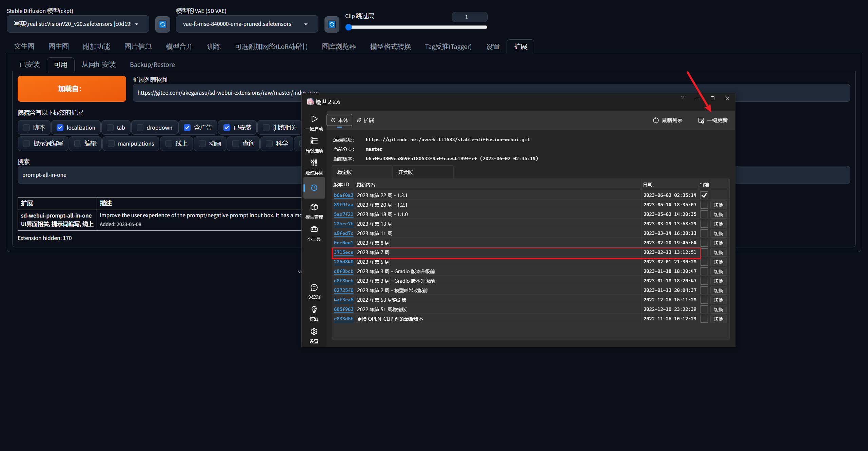Image resolution: width=868 pixels, height=451 pixels.
Task: Enable the 脚本 tag checkbox
Action: [26, 128]
